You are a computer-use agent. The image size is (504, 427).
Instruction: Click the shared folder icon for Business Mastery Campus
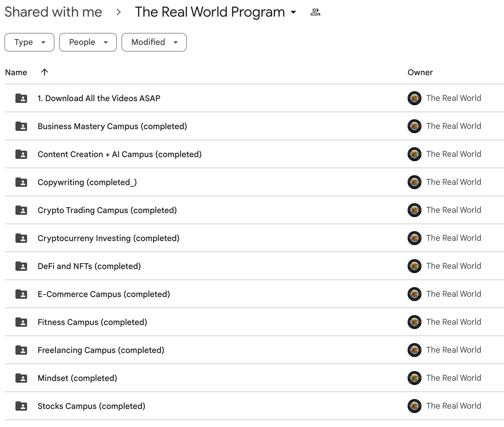pyautogui.click(x=21, y=126)
